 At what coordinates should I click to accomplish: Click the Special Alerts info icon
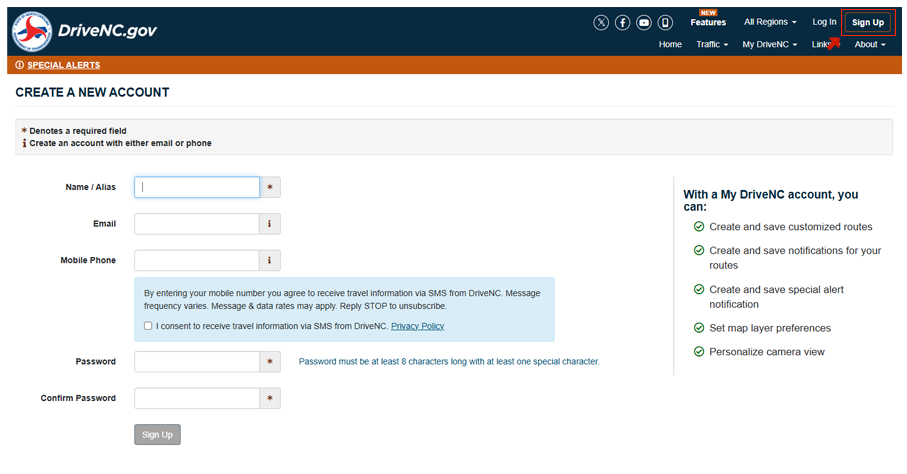[20, 65]
